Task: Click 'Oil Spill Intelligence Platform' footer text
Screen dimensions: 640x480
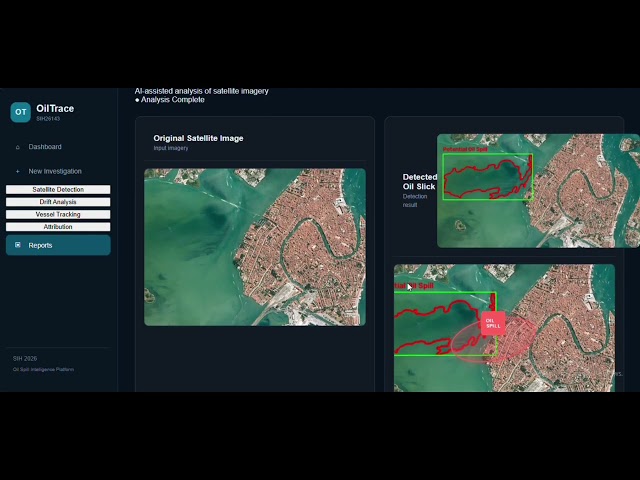Action: 44,369
